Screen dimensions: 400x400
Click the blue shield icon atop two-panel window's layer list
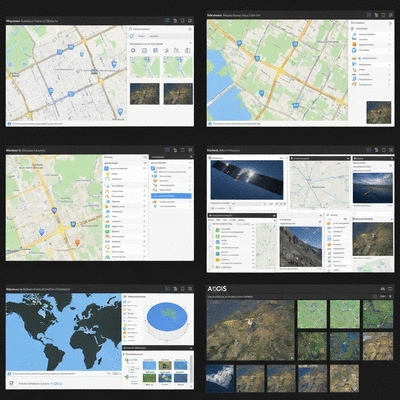coord(107,169)
